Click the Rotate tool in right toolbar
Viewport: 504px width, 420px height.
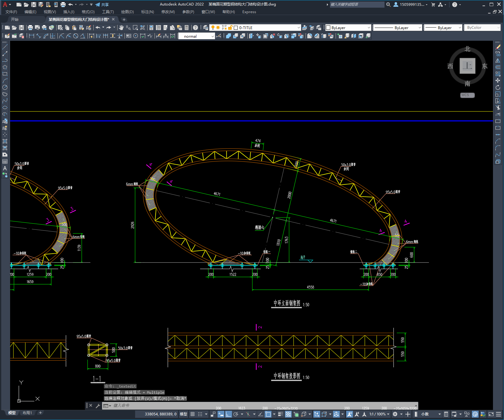click(498, 87)
